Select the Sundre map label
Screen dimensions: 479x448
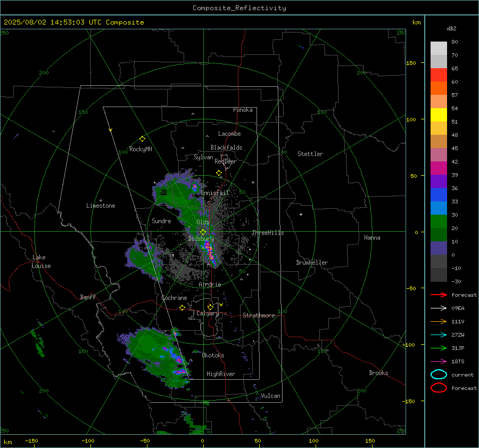pos(161,221)
